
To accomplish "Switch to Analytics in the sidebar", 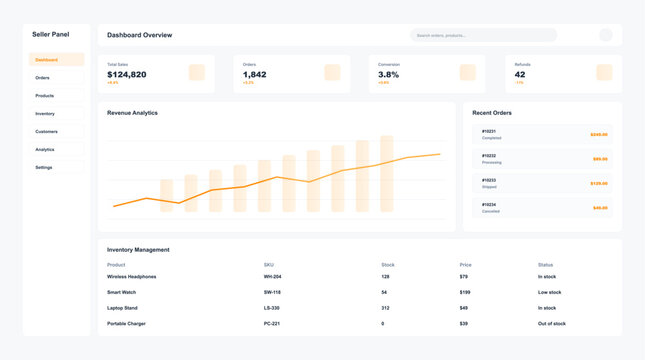I will pos(56,149).
